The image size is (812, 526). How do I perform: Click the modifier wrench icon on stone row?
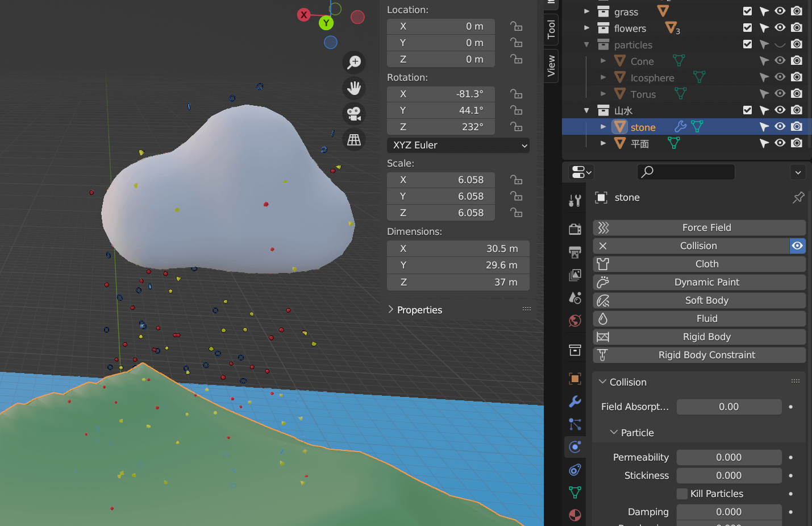coord(680,127)
